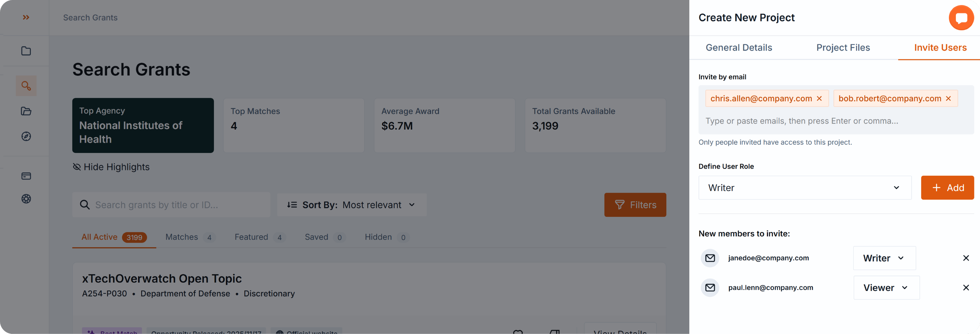Screen dimensions: 980x334
Task: Open the Define User Role dropdown
Action: (805, 188)
